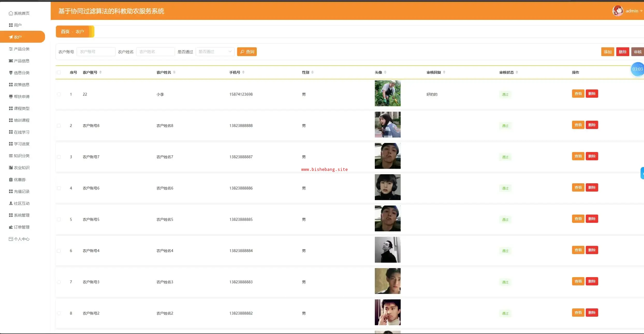Open the 培训课程 sidebar menu

tap(21, 120)
